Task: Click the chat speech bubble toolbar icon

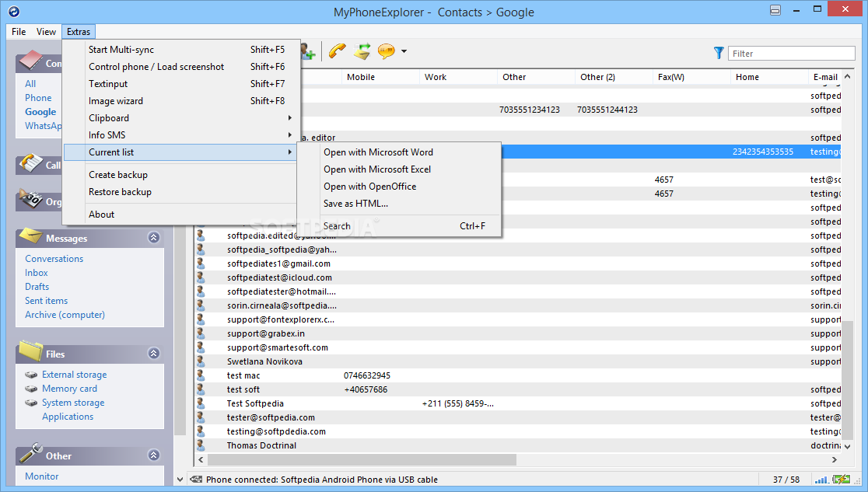Action: point(387,51)
